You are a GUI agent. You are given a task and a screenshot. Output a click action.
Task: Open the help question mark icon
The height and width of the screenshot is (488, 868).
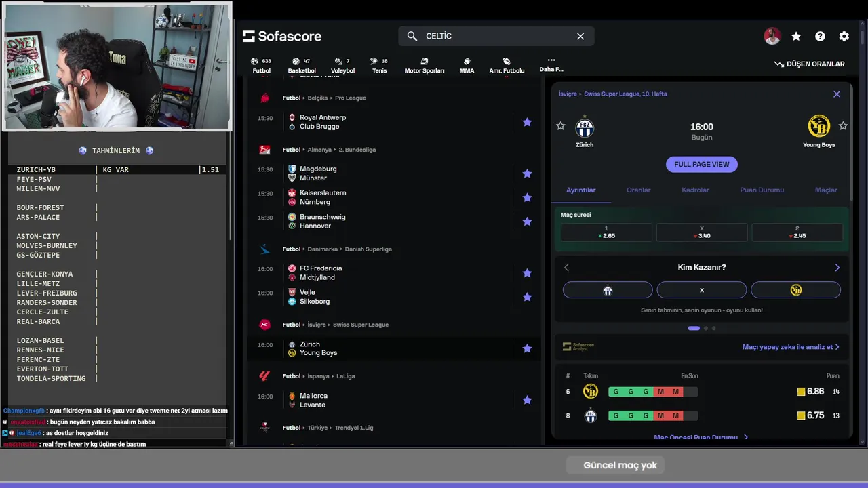point(820,37)
